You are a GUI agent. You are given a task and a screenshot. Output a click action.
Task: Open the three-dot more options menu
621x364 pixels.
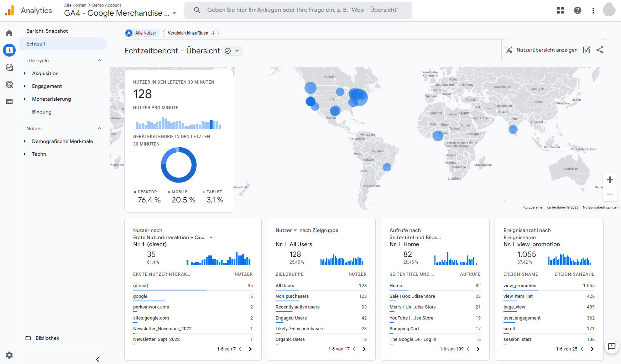coord(593,10)
